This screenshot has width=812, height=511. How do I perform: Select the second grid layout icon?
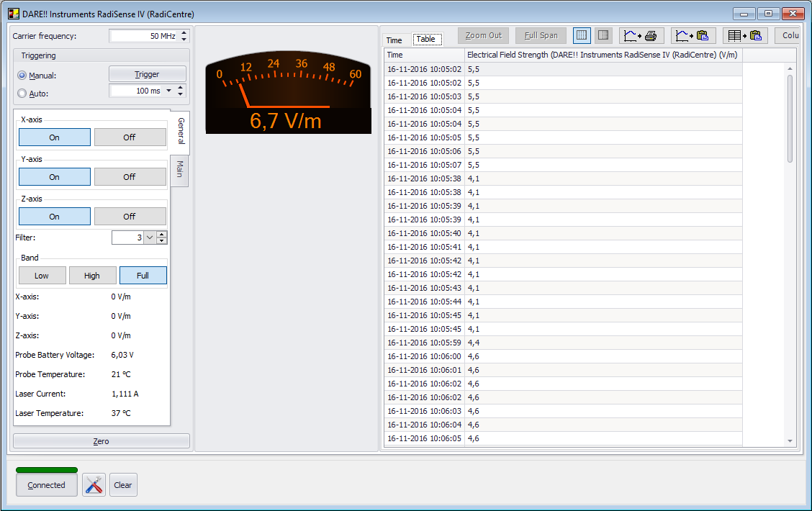click(x=604, y=35)
